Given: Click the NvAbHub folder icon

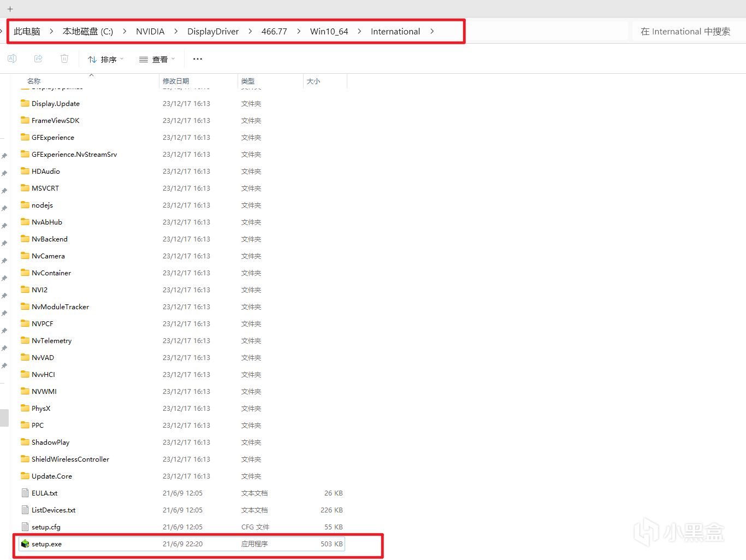Looking at the screenshot, I should click(x=25, y=222).
